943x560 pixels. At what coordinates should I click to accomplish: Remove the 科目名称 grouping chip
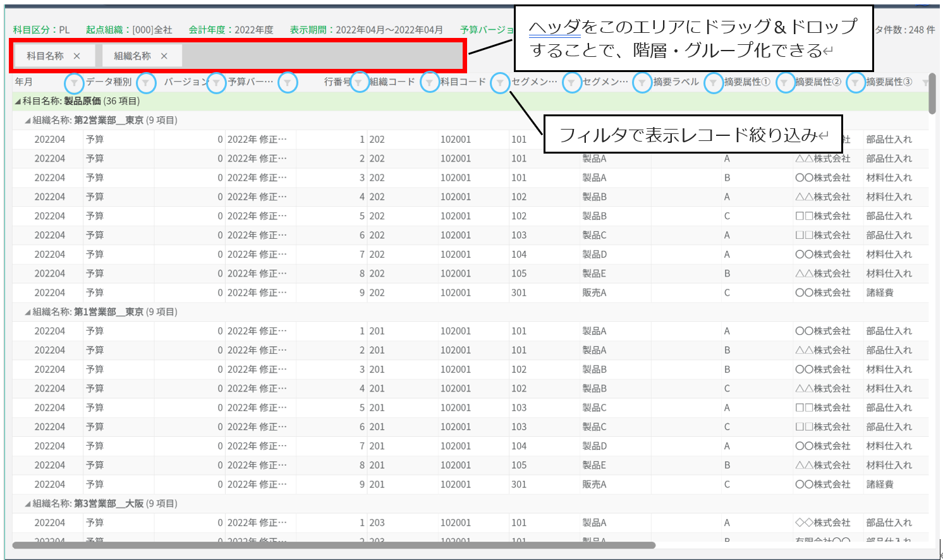click(x=77, y=56)
